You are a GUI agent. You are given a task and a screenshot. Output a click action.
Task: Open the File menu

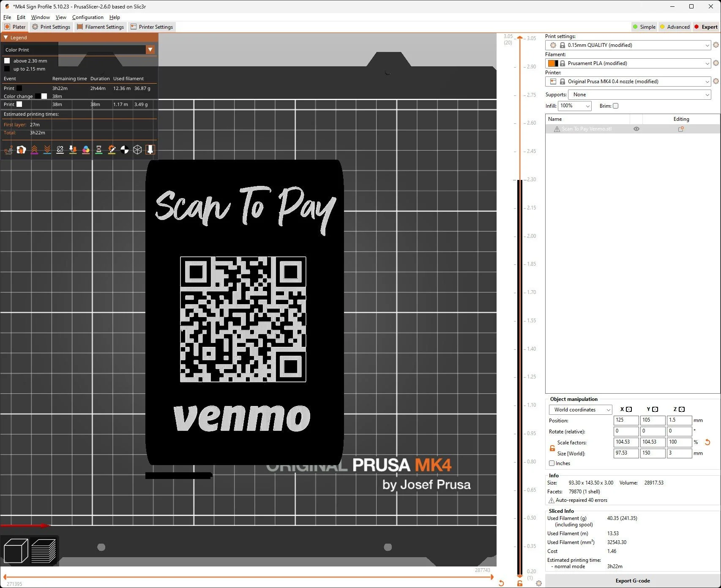[x=7, y=17]
